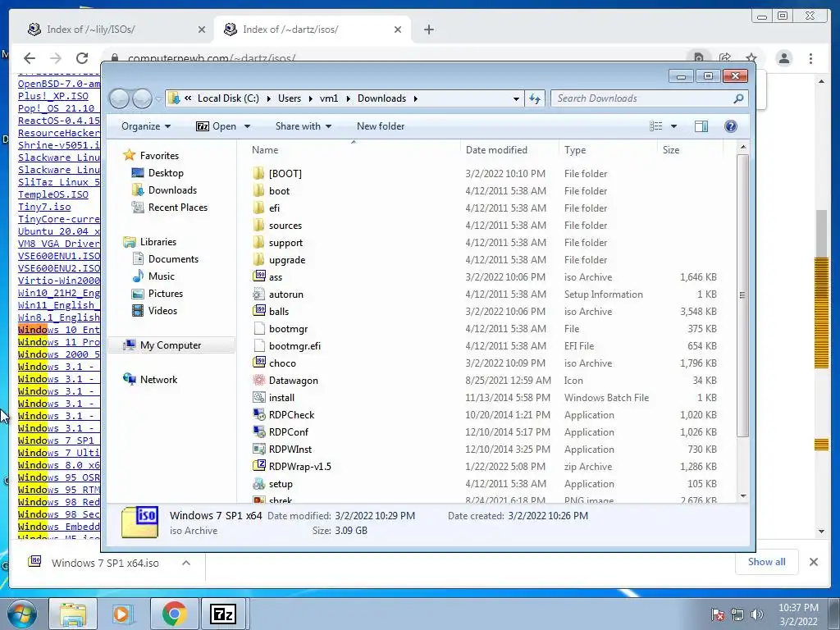Screen dimensions: 840x630
Task: Select Music library
Action: tap(162, 276)
